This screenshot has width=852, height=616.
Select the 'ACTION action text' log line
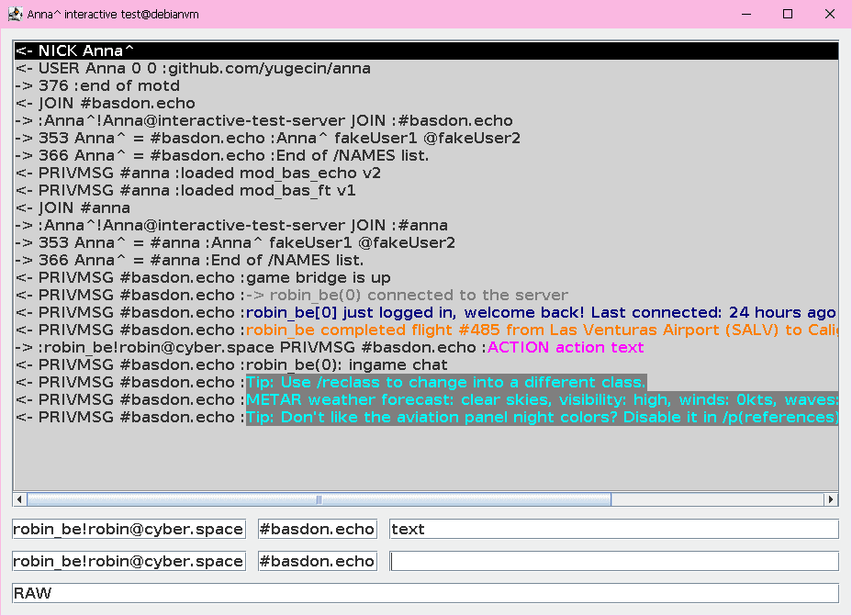331,348
